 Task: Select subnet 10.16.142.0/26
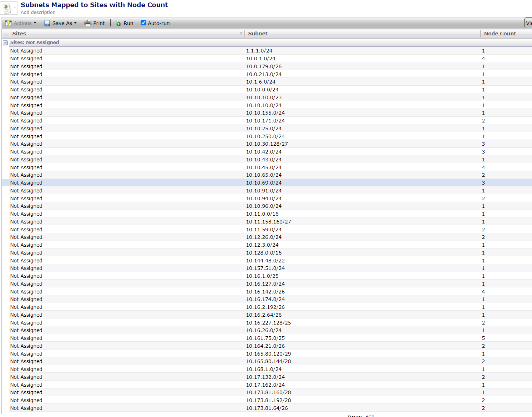[x=265, y=292]
